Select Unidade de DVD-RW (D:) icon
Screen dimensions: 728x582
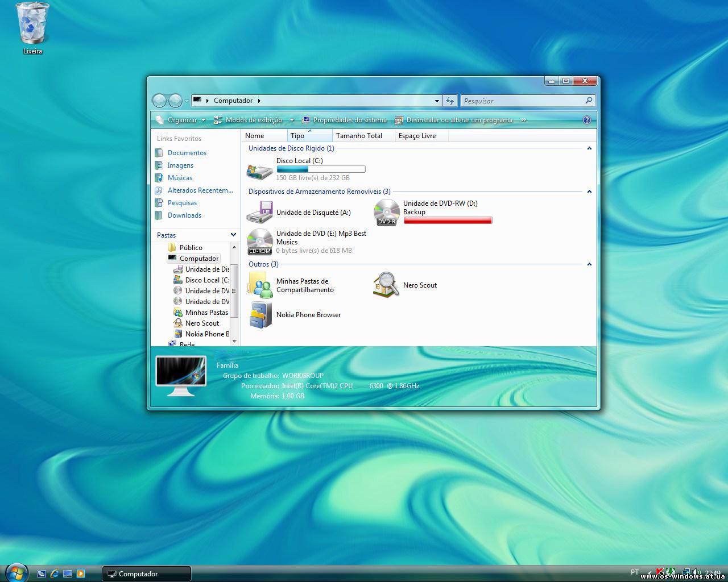(x=386, y=213)
